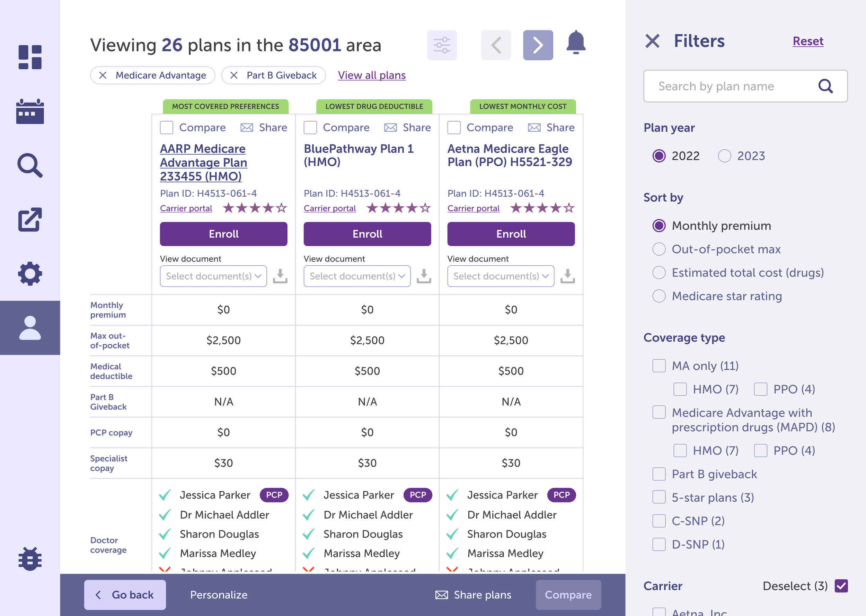
Task: Download documents for AARP Medicare plan
Action: tap(280, 276)
